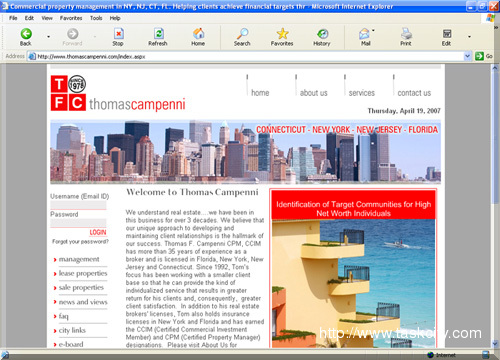This screenshot has width=500, height=360.
Task: Go to the browser Home page
Action: click(x=198, y=37)
